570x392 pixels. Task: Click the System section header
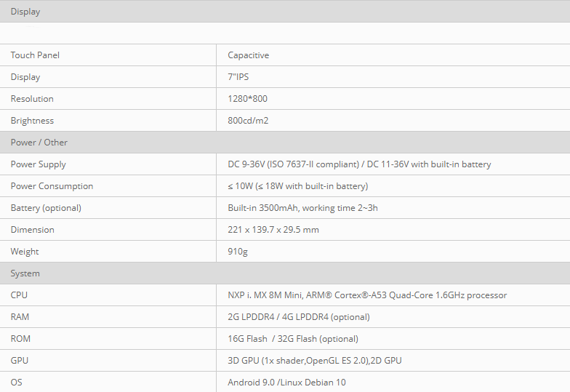coord(285,273)
